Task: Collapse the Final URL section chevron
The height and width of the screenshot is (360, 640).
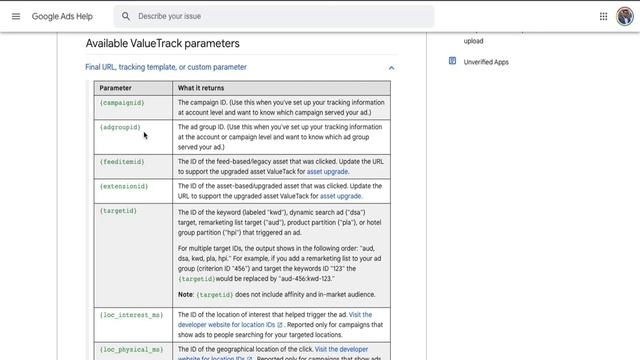Action: (x=391, y=68)
